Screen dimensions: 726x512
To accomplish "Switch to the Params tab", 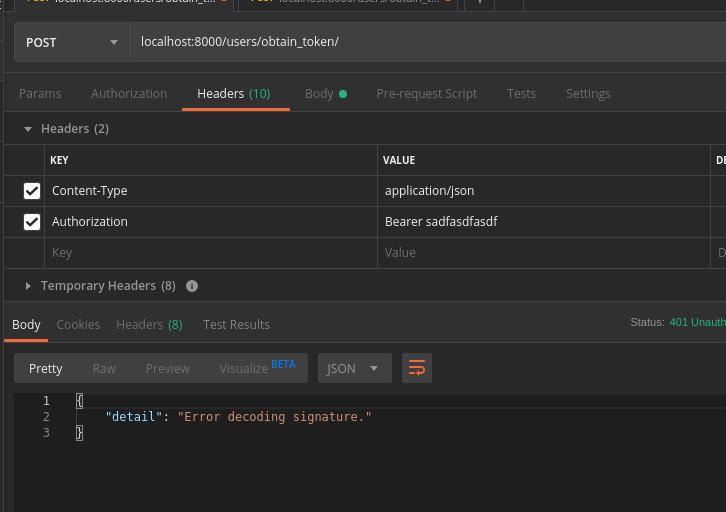I will click(40, 93).
